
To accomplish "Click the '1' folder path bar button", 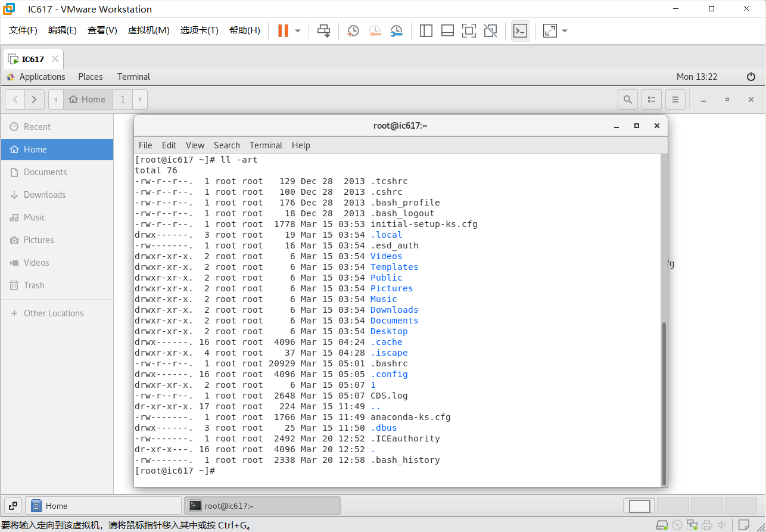I will pyautogui.click(x=123, y=99).
